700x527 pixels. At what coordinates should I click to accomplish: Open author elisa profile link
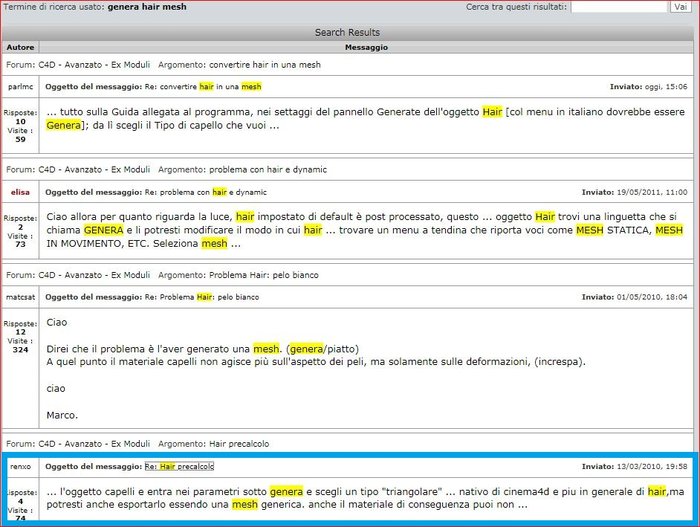21,192
